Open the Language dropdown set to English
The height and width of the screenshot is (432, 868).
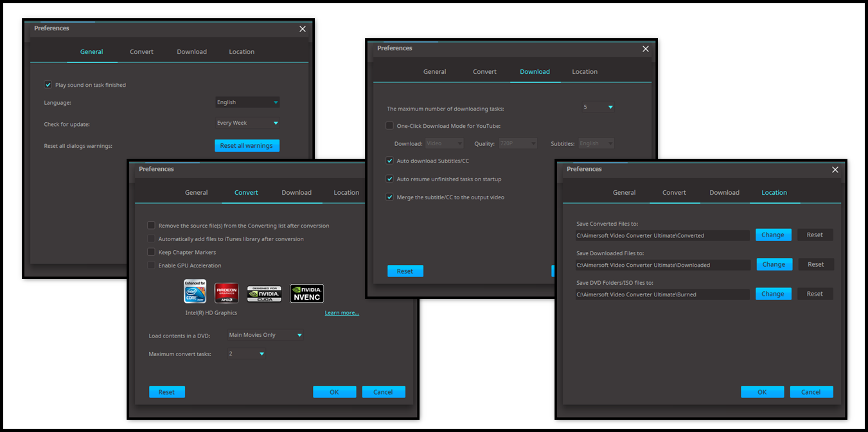point(247,102)
